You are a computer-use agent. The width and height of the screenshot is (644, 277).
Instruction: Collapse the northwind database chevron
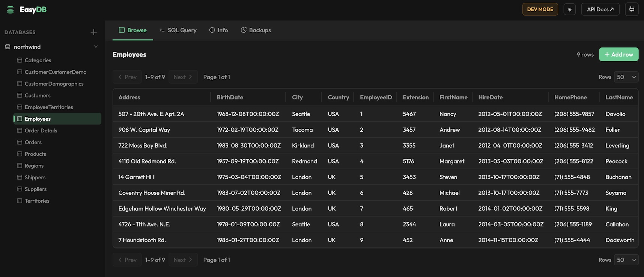[x=96, y=47]
